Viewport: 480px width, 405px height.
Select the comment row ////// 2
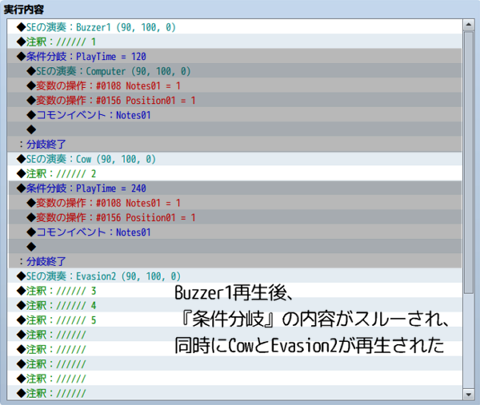235,173
